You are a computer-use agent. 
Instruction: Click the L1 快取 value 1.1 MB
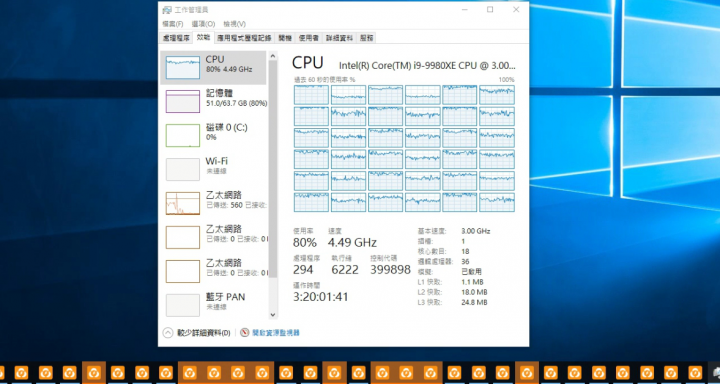click(472, 282)
